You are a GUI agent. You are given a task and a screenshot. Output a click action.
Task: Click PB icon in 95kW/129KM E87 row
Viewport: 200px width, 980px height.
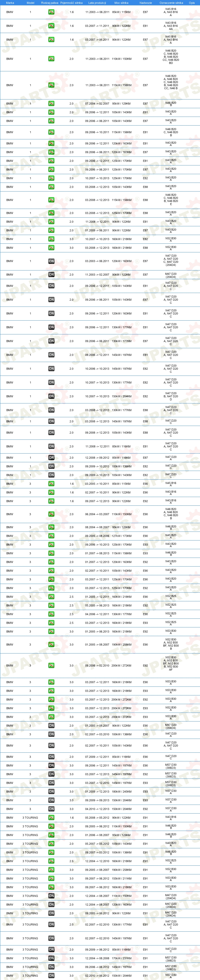[51, 104]
